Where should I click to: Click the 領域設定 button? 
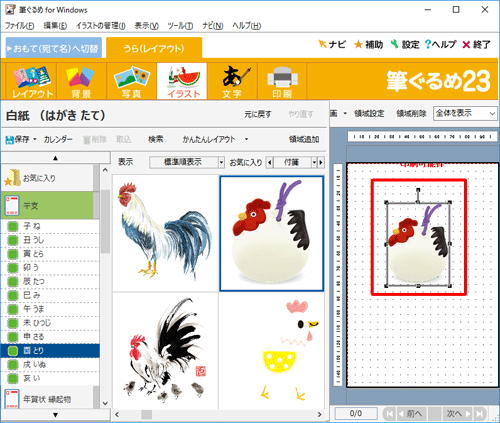pyautogui.click(x=369, y=114)
